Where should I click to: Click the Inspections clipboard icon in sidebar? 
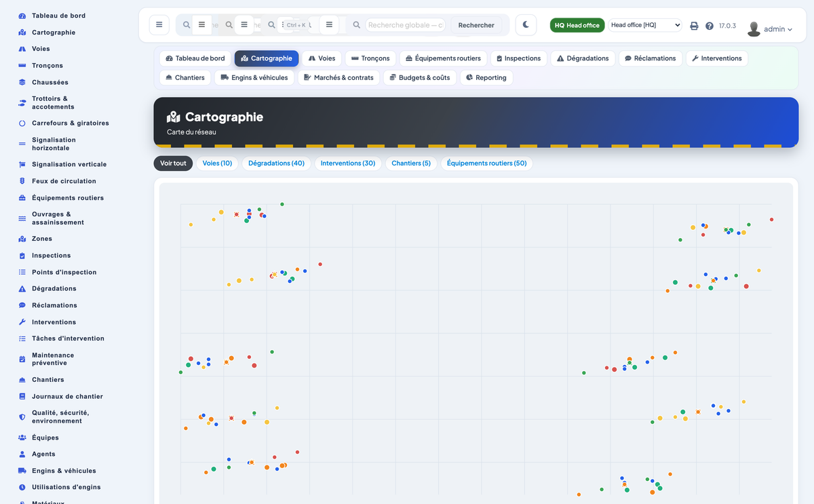click(x=22, y=256)
